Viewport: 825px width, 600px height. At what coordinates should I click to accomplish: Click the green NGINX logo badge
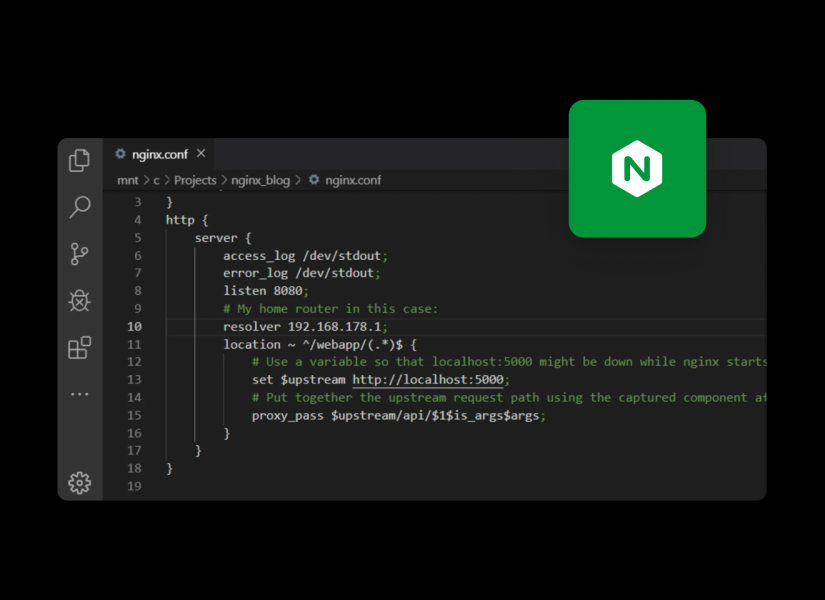[637, 168]
